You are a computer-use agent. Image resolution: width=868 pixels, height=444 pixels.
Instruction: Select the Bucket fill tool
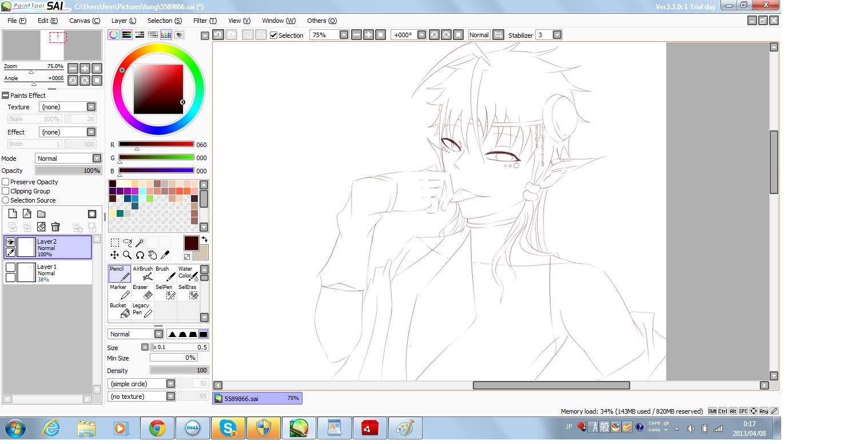coord(120,310)
